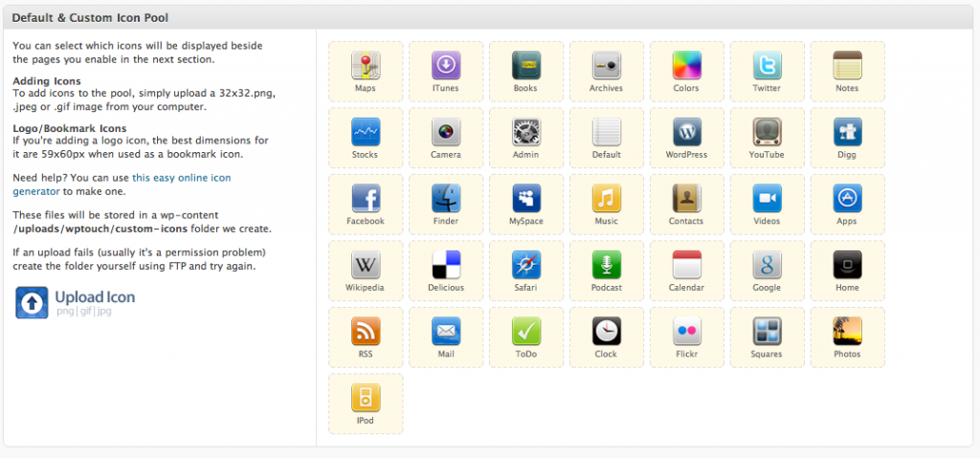Choose the Contacts icon
Image resolution: width=980 pixels, height=458 pixels.
[x=686, y=199]
